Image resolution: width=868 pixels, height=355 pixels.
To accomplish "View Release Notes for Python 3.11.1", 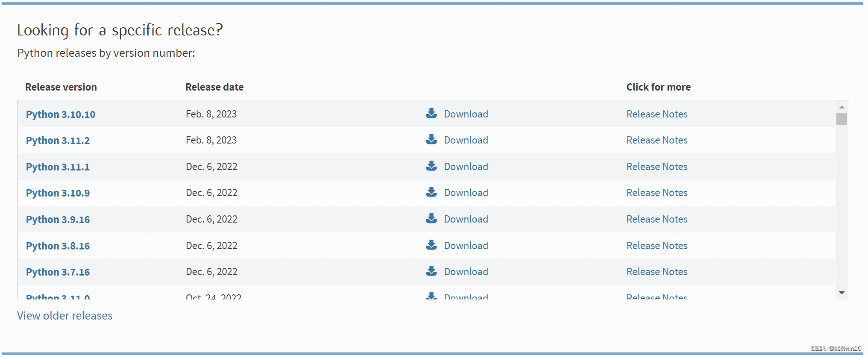I will coord(657,167).
